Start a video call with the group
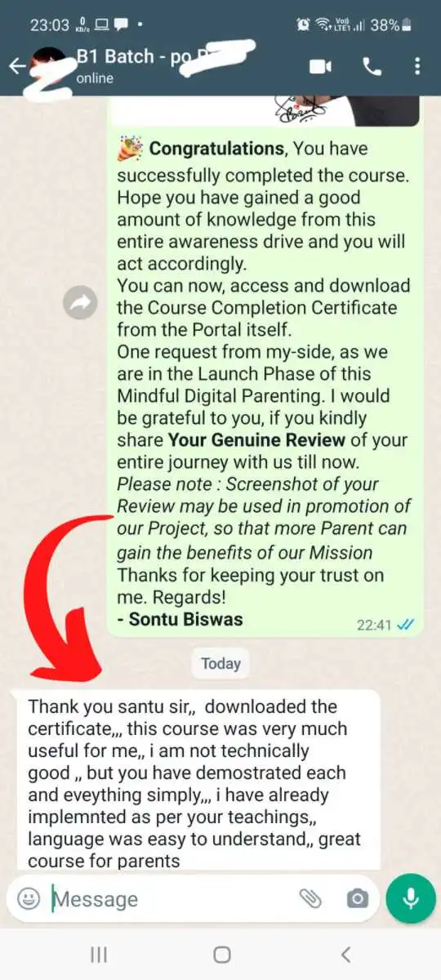 pos(321,66)
